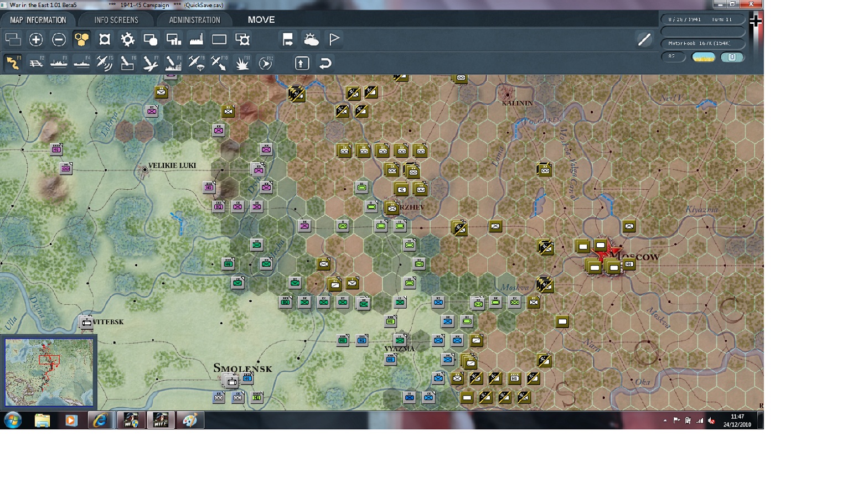This screenshot has height=488, width=868.
Task: Click the rectangle-with-bar-chart toolbar icon
Action: 173,39
